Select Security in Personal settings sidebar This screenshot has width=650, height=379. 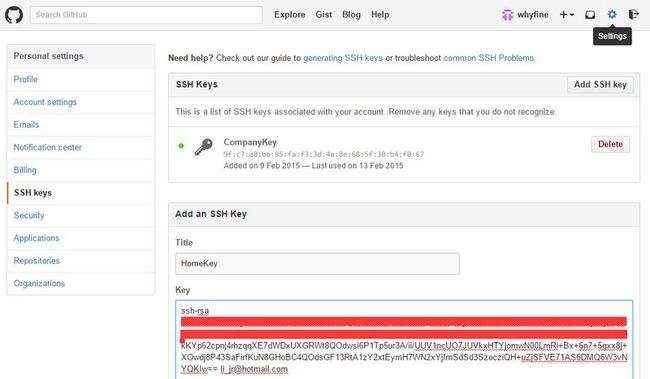(x=29, y=216)
